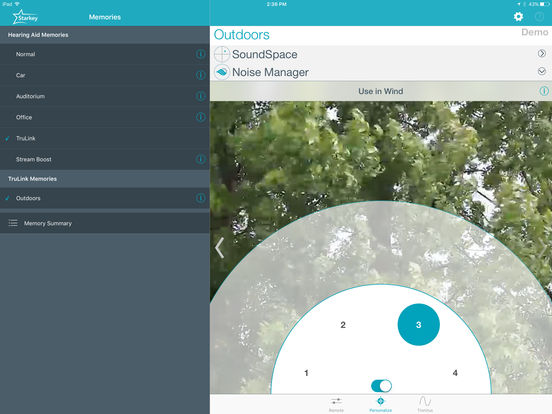
Task: Select noise level 3
Action: point(419,325)
